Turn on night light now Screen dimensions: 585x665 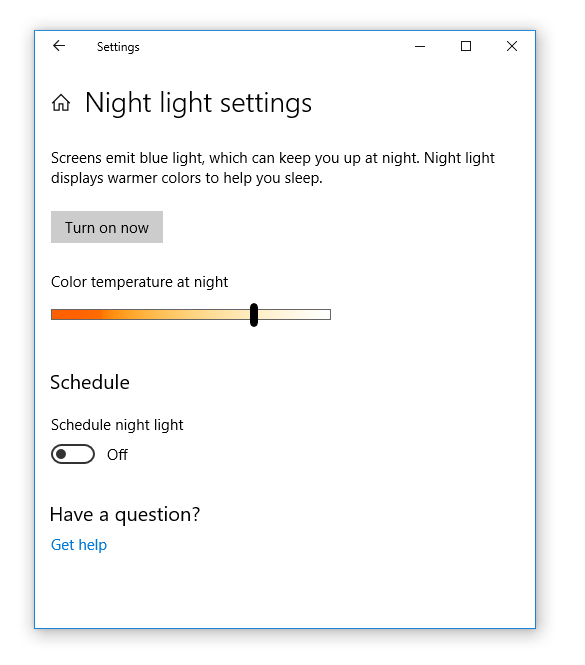[x=107, y=227]
